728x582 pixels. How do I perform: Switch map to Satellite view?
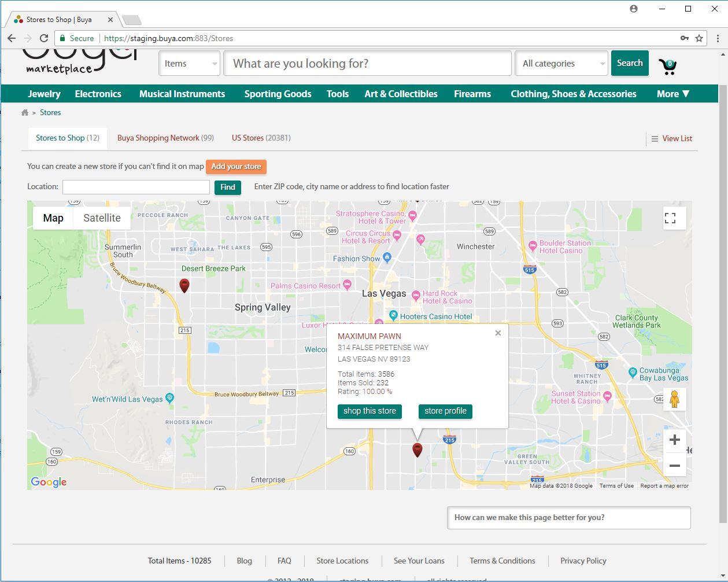[102, 218]
